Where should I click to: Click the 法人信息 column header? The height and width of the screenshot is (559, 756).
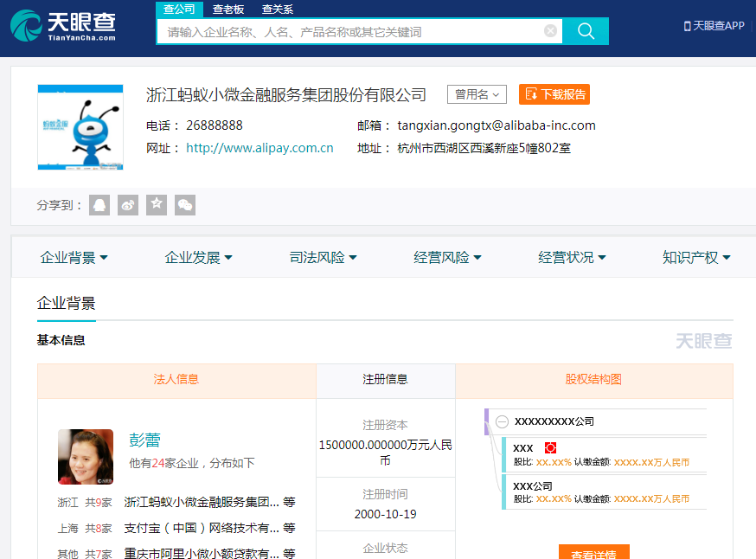[176, 380]
